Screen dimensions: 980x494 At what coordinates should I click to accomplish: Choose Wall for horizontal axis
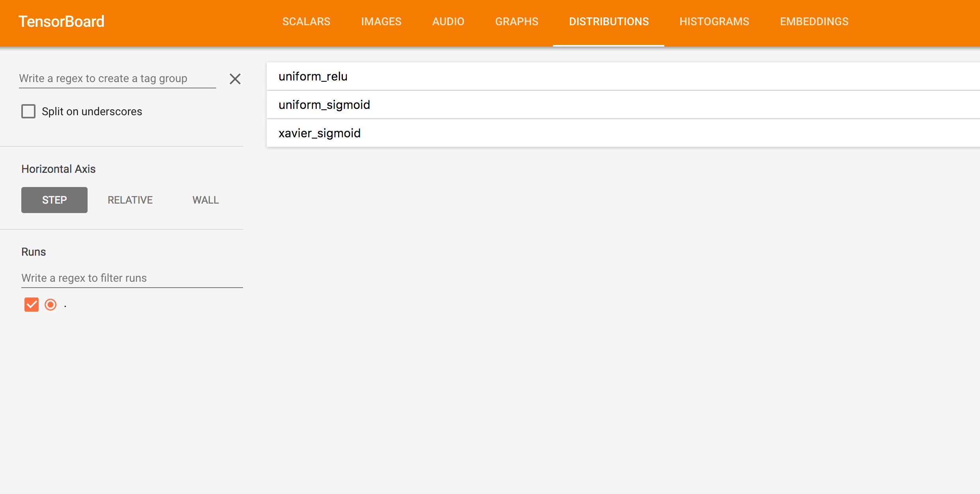pos(206,200)
